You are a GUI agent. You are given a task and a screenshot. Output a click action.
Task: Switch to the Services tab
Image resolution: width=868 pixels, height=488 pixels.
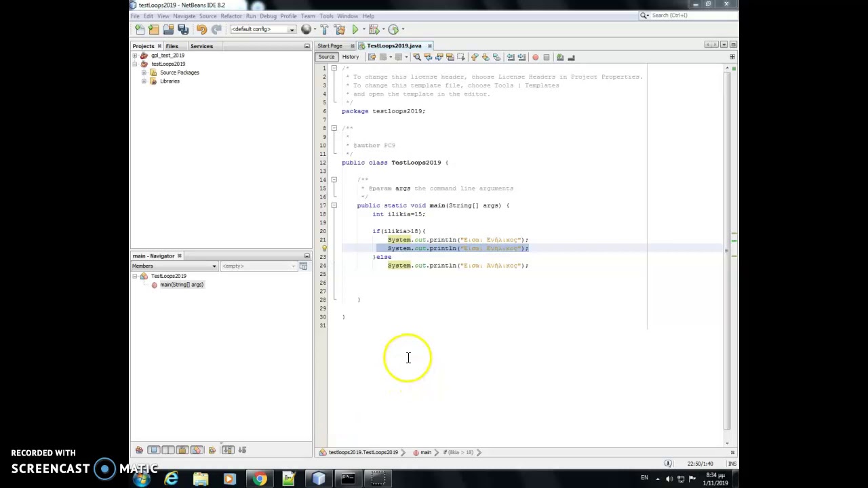201,46
